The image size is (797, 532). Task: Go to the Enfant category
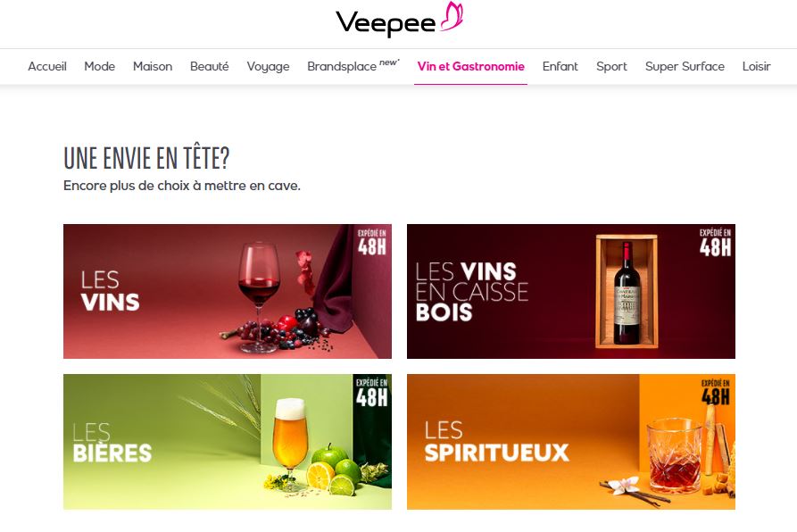tap(560, 67)
